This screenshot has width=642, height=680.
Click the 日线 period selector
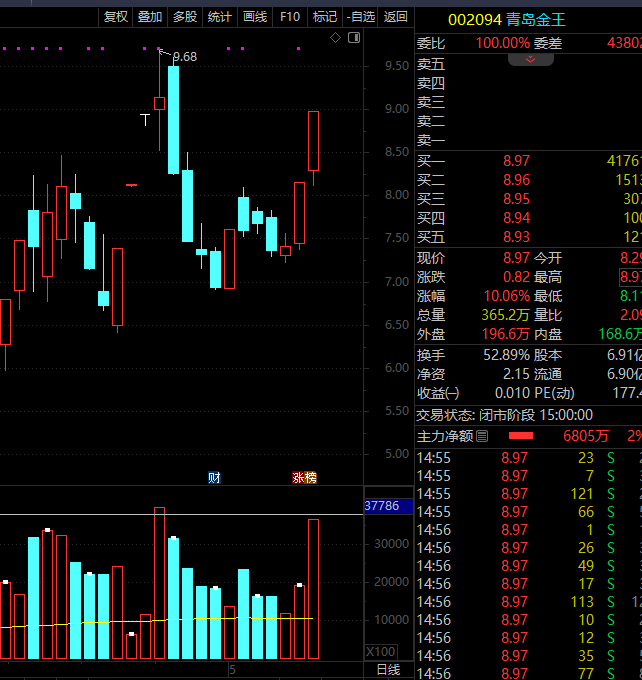pyautogui.click(x=388, y=670)
